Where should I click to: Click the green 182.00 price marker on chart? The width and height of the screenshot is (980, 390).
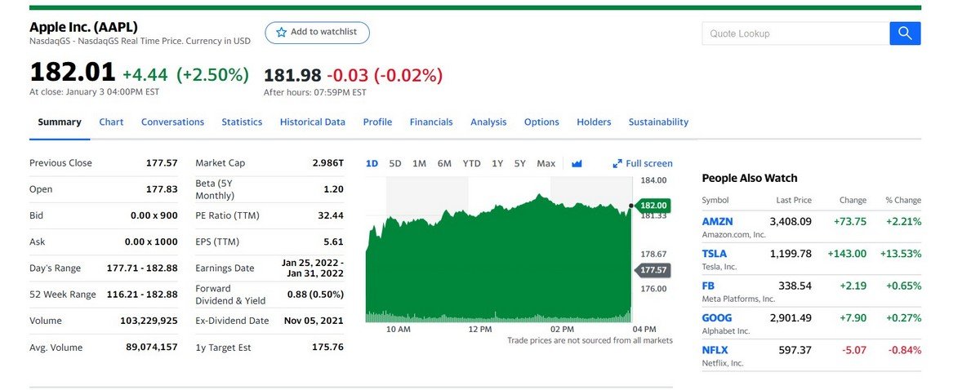pos(653,205)
